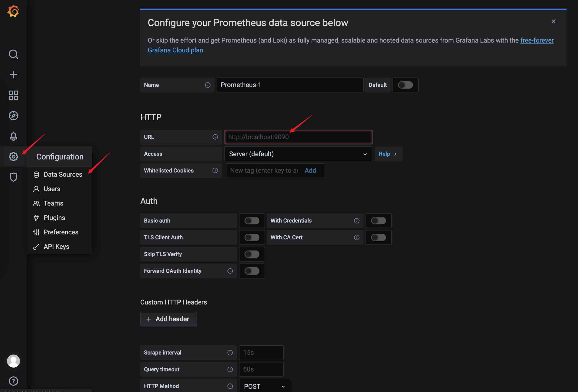
Task: Open the free-forever Grafana Cloud plan link
Action: (537, 40)
